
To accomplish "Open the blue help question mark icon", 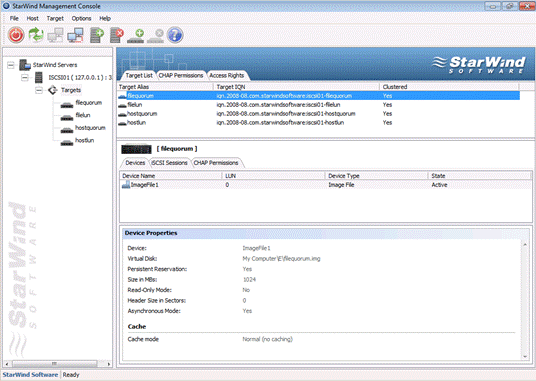I will click(175, 35).
